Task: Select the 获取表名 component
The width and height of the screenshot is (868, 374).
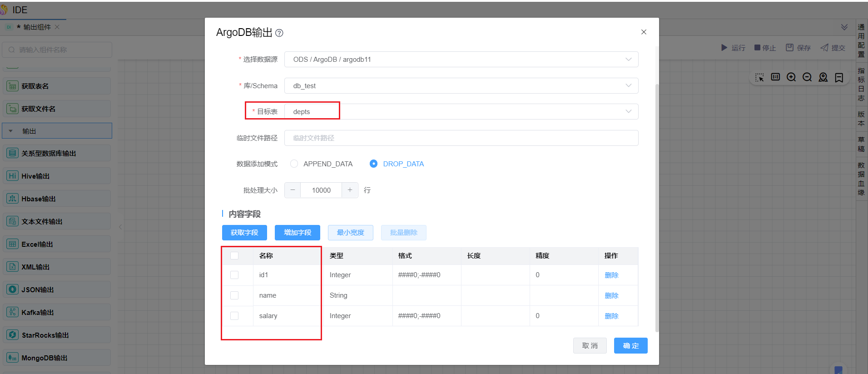Action: tap(57, 86)
